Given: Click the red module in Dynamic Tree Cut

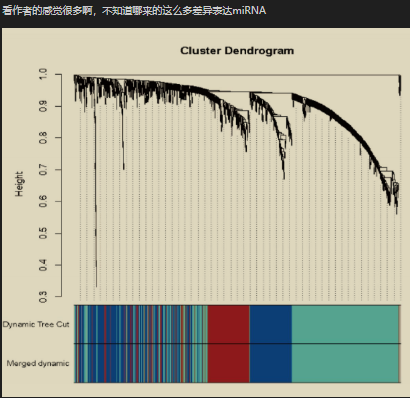Looking at the screenshot, I should (x=229, y=324).
